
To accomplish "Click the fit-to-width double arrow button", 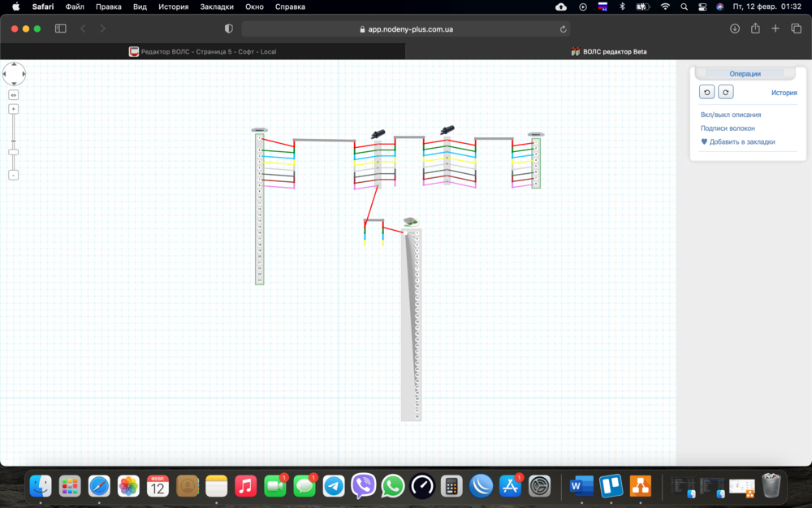I will coord(14,95).
